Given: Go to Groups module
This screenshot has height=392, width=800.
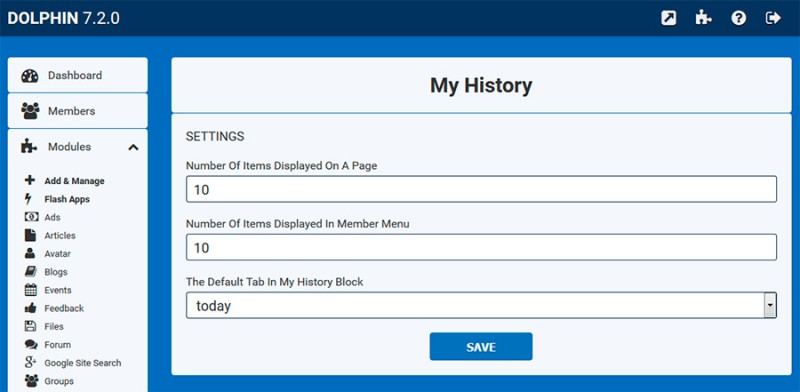Looking at the screenshot, I should 59,381.
